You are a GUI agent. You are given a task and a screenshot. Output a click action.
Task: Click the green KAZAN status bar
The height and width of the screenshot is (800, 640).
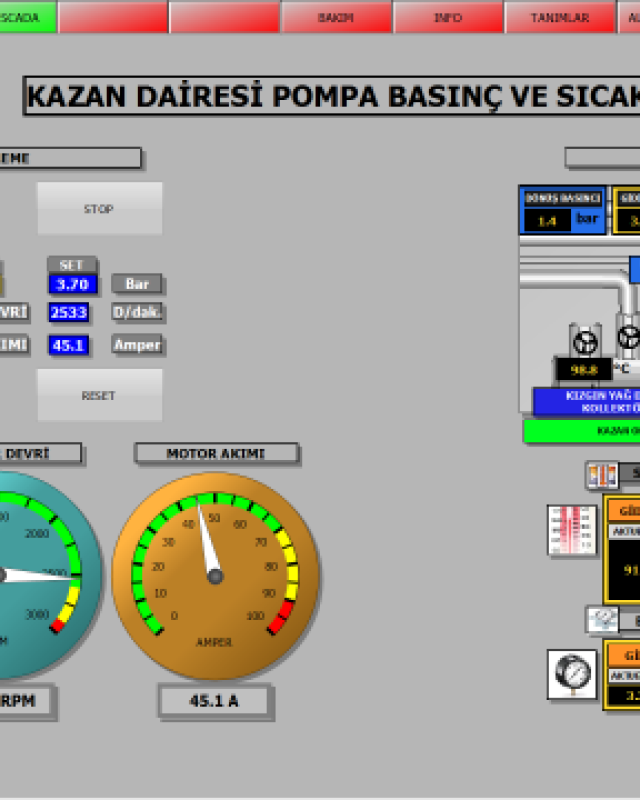[582, 431]
